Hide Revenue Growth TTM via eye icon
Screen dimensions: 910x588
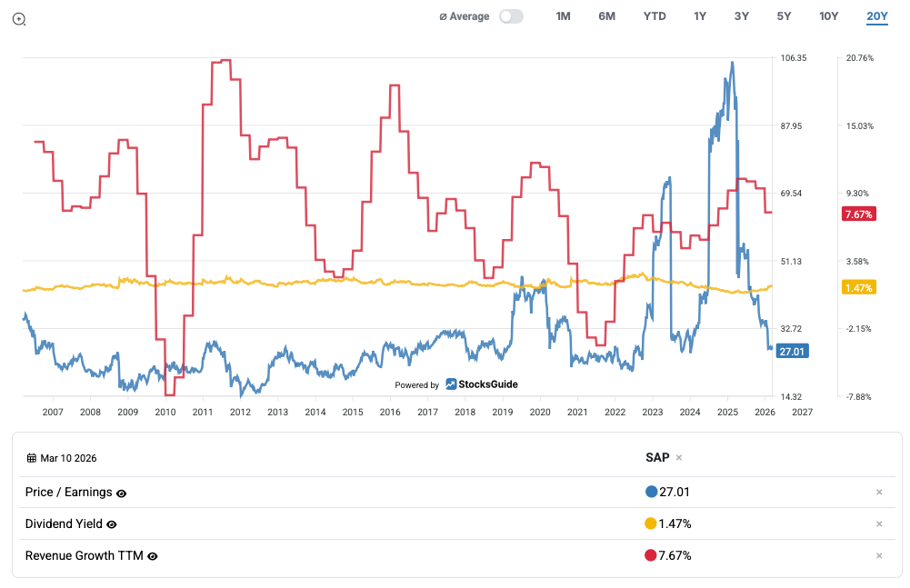click(153, 556)
